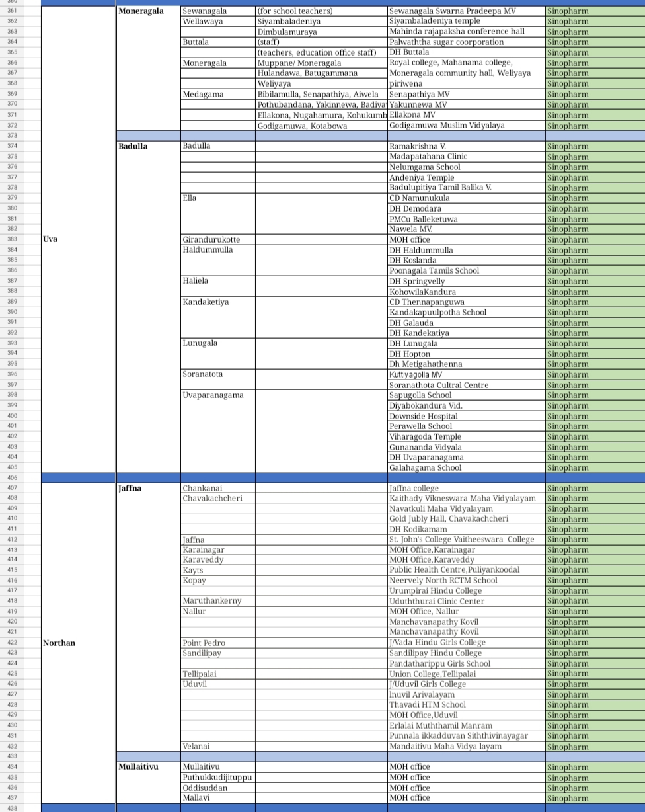Select the Downside Hospital cell

coord(467,416)
